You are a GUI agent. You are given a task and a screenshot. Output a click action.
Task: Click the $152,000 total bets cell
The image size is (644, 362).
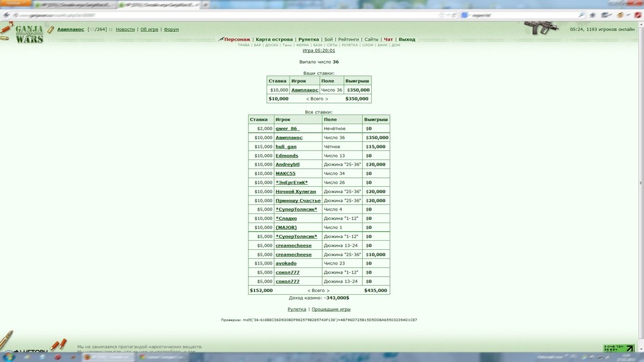261,290
